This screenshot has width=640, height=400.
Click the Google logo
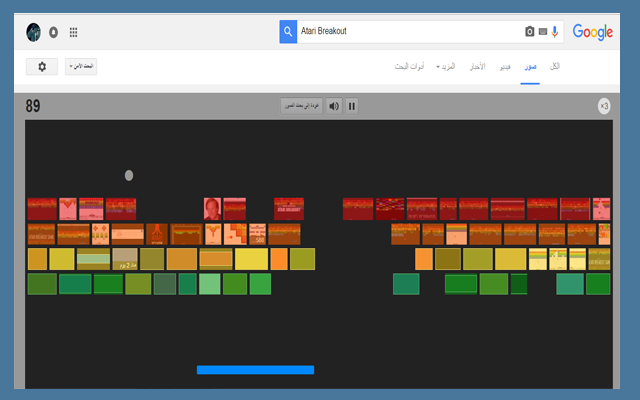(x=593, y=32)
